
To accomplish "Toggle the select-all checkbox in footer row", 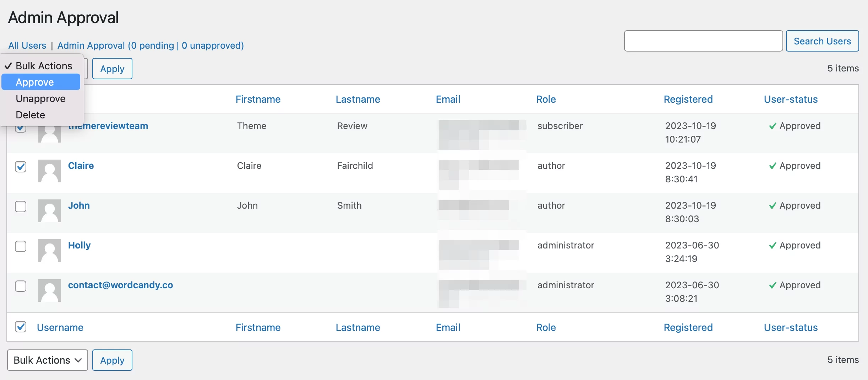I will (21, 327).
